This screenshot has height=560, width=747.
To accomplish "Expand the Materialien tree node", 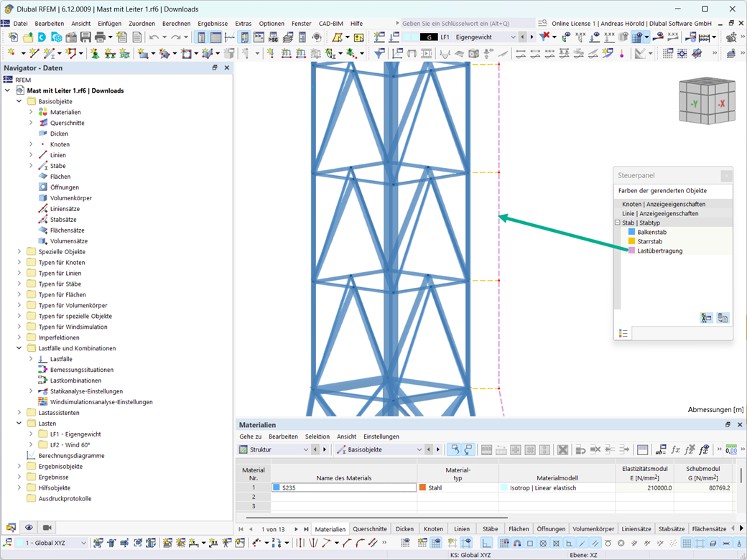I will [x=31, y=112].
